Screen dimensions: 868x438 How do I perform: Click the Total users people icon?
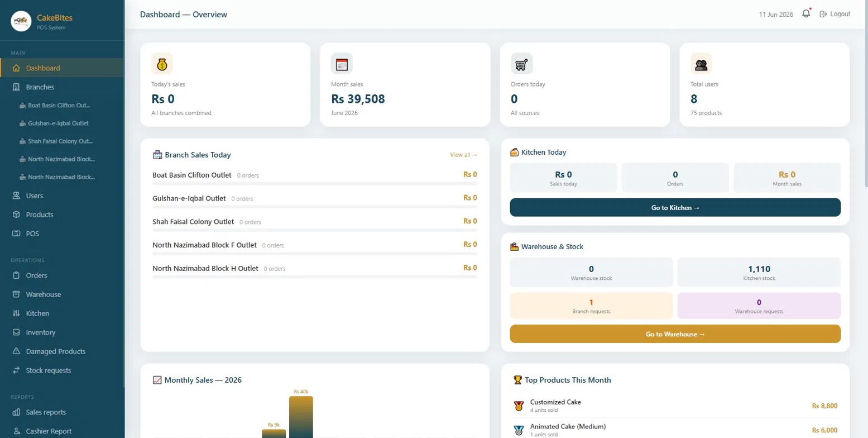coord(701,64)
